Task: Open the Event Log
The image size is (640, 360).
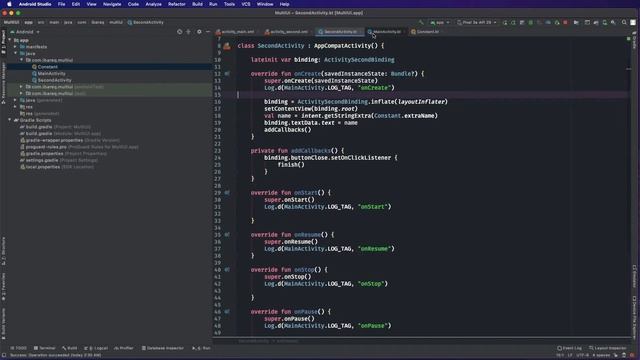Action: (569, 348)
